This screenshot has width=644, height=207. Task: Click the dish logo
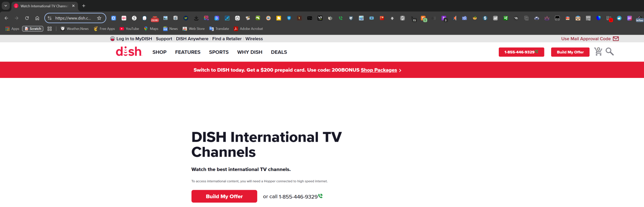point(129,51)
